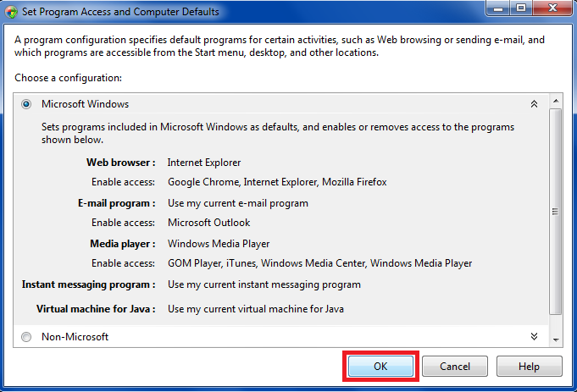Click 'Google Chrome, Internet Explorer, Mozilla Firefox' text

point(277,182)
